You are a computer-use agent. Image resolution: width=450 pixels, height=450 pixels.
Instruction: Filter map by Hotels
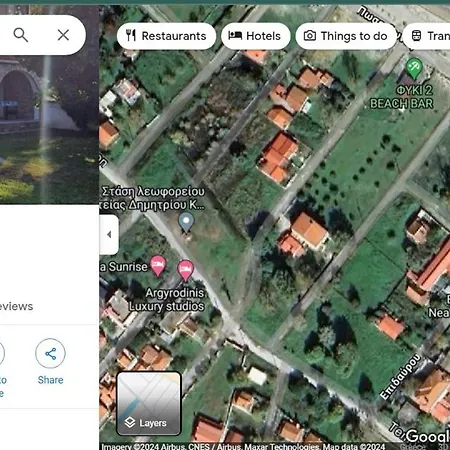[x=256, y=36]
